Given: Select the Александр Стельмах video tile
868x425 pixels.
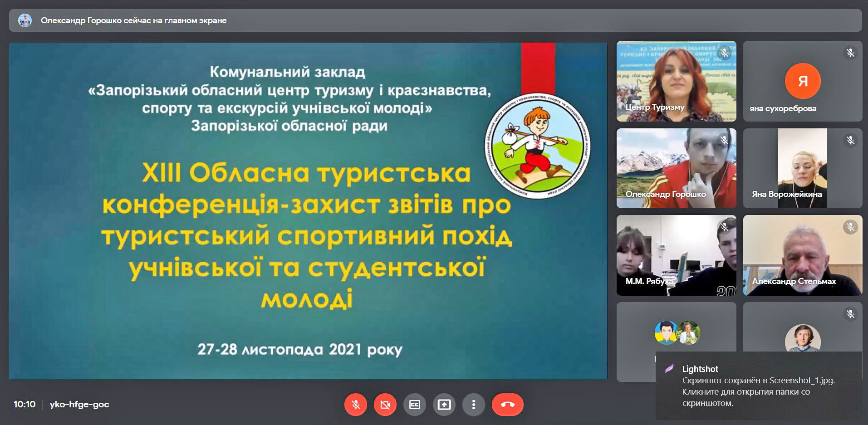Looking at the screenshot, I should click(802, 255).
